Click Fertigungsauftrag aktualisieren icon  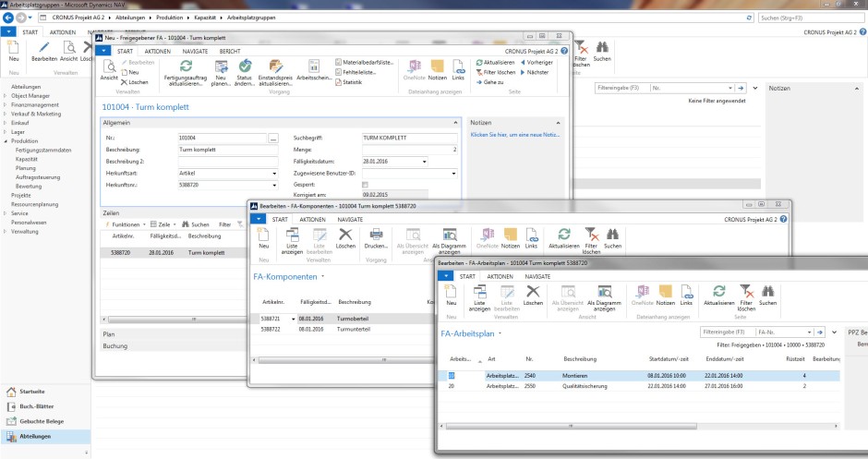(186, 66)
